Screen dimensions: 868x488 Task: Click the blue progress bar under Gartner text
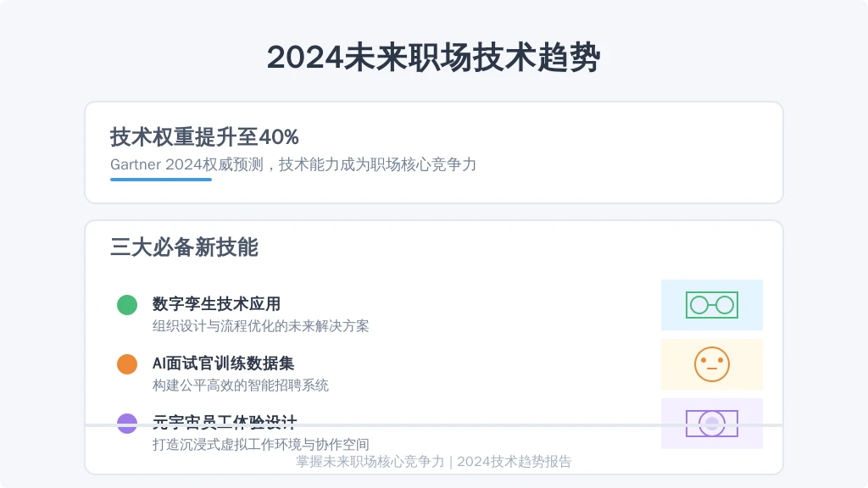(x=161, y=180)
